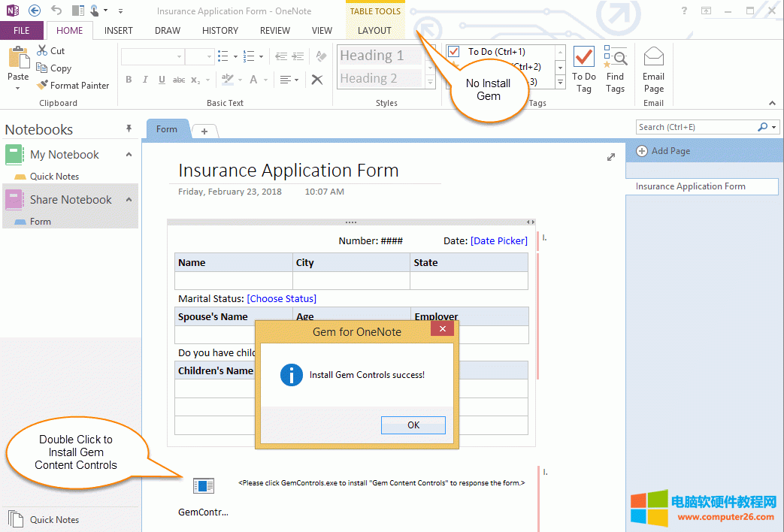Image resolution: width=784 pixels, height=532 pixels.
Task: Click the Paste clipboard icon
Action: click(x=18, y=58)
